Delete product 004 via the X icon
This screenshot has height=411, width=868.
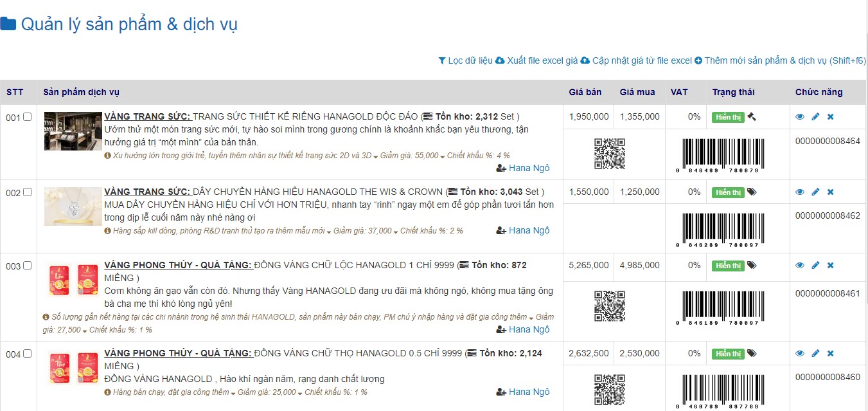[x=830, y=354]
